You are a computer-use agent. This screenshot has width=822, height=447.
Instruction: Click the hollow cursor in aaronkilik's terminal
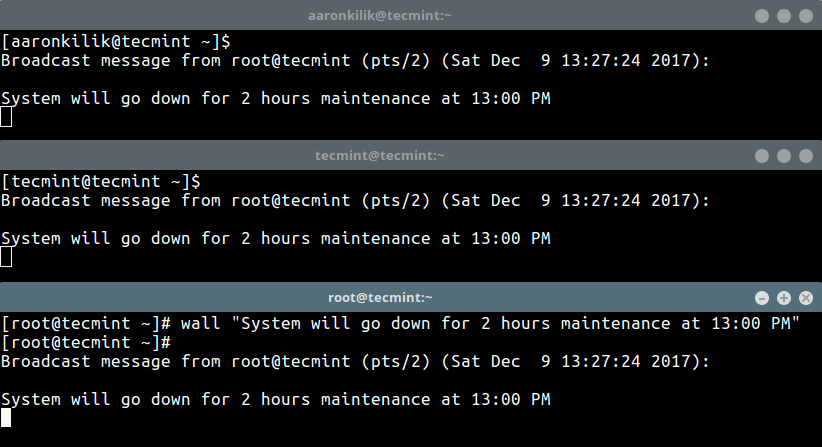pyautogui.click(x=7, y=117)
